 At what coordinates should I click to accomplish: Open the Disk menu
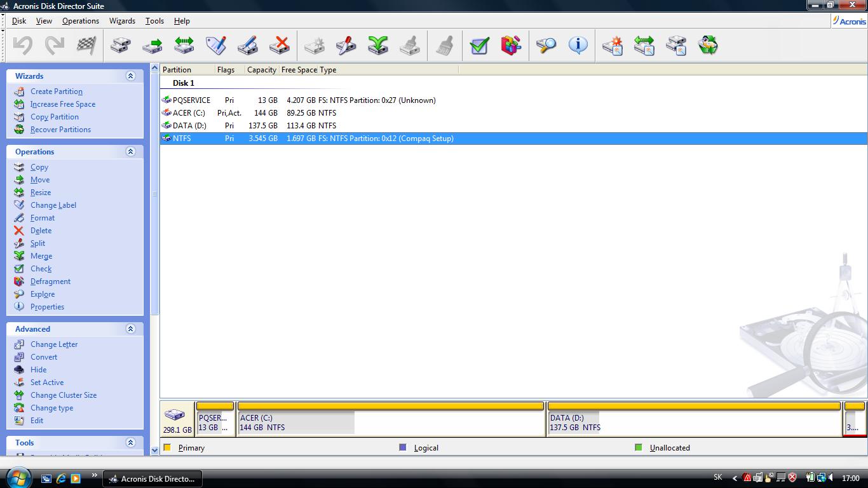pyautogui.click(x=19, y=20)
